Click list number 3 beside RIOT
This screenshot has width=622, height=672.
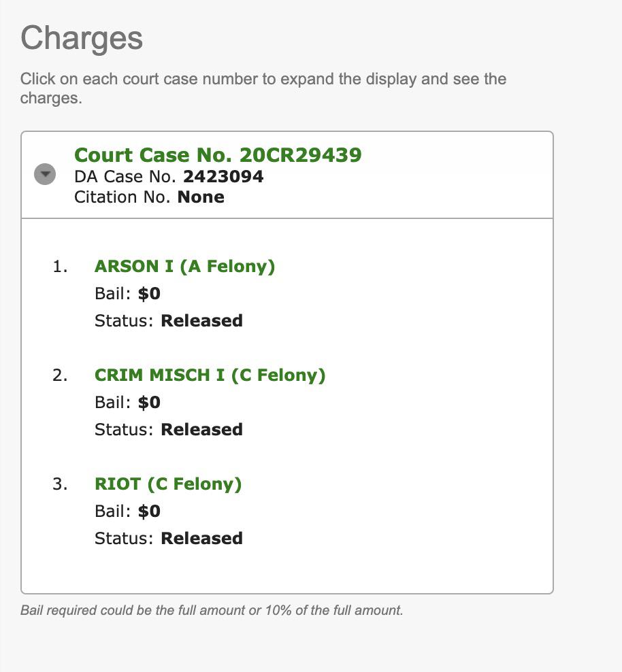pos(60,484)
